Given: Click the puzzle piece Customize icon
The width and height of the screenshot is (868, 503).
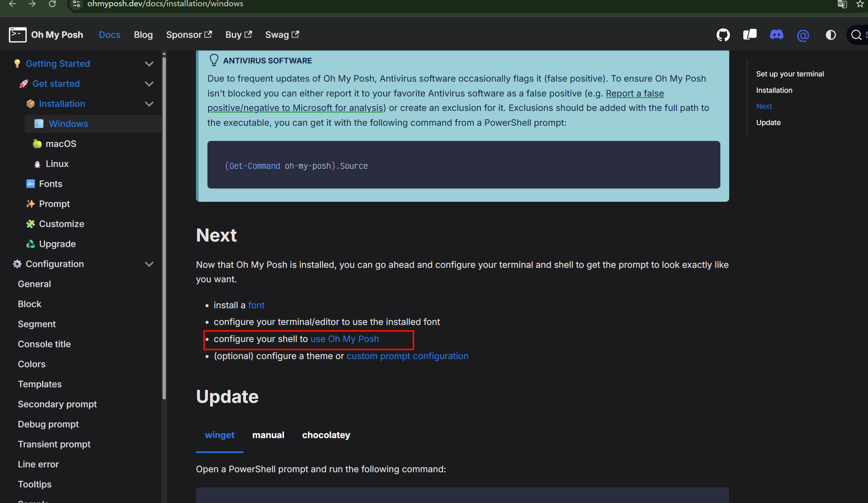Looking at the screenshot, I should point(30,224).
